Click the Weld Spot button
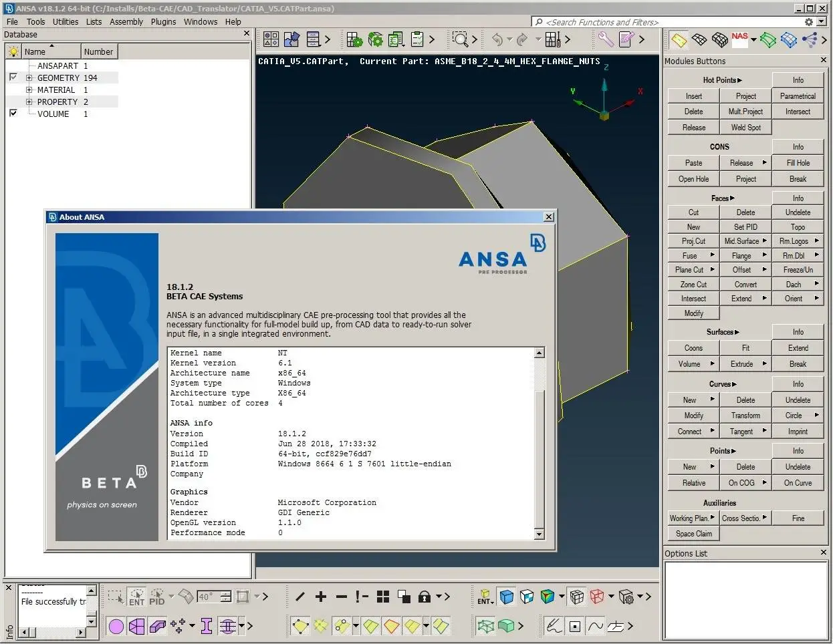 coord(745,128)
